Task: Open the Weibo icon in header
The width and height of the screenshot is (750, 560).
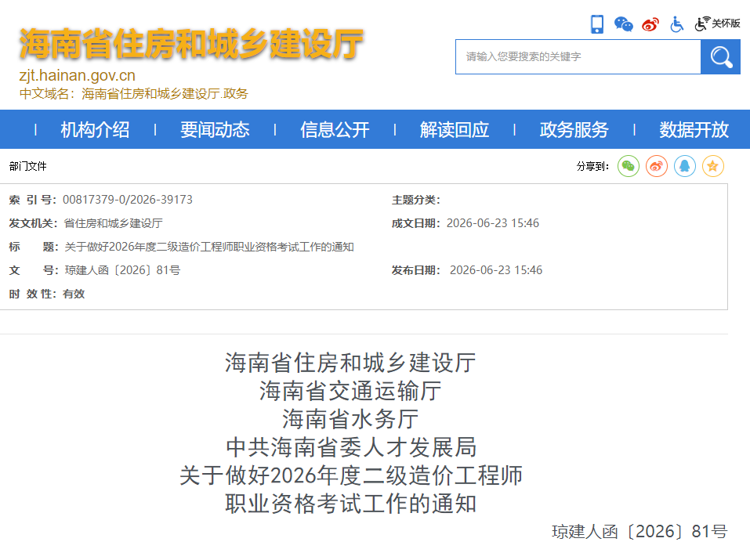Action: coord(650,24)
